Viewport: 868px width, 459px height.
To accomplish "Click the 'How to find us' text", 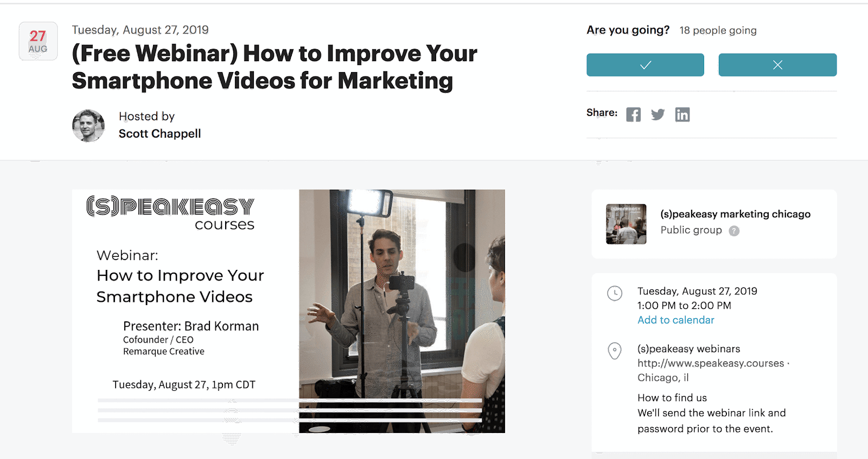I will (672, 398).
